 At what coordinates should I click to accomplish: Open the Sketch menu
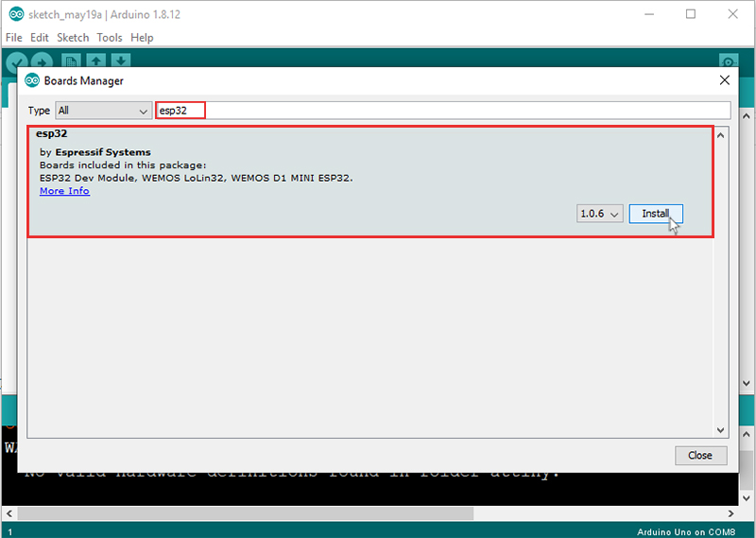(73, 38)
